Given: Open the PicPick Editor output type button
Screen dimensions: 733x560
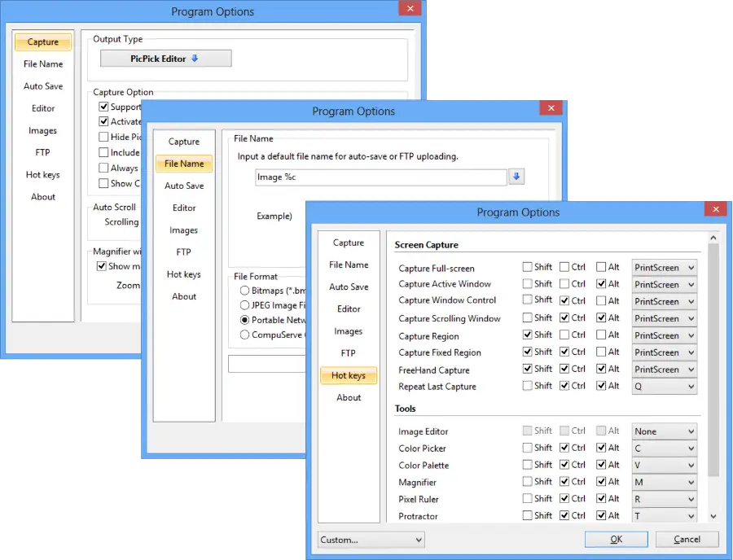Looking at the screenshot, I should [165, 59].
